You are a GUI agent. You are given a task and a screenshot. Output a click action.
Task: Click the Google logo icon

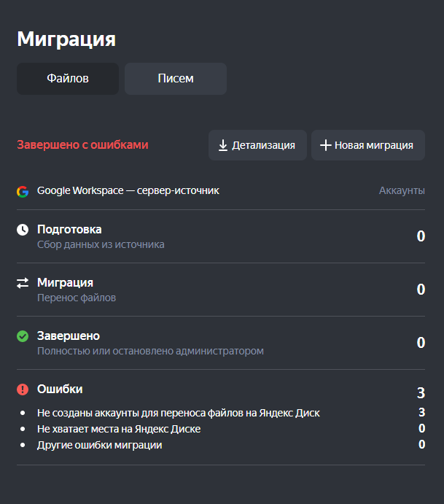coord(23,191)
